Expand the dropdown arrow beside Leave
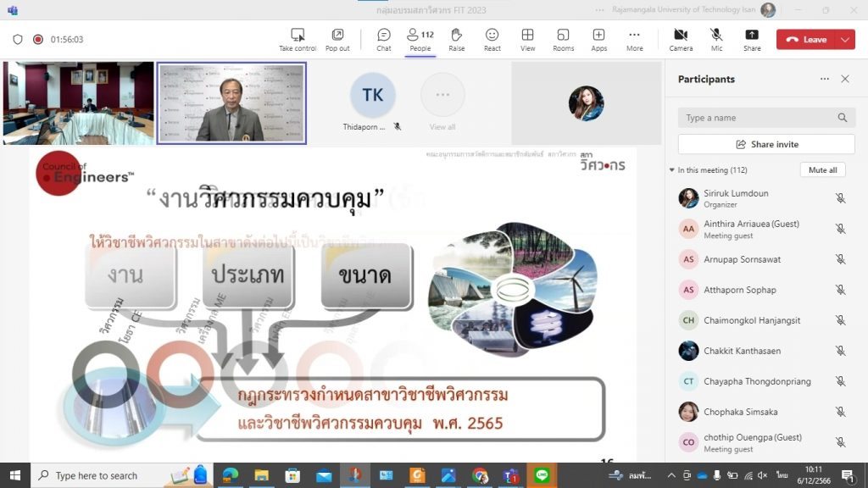This screenshot has height=488, width=868. point(845,39)
